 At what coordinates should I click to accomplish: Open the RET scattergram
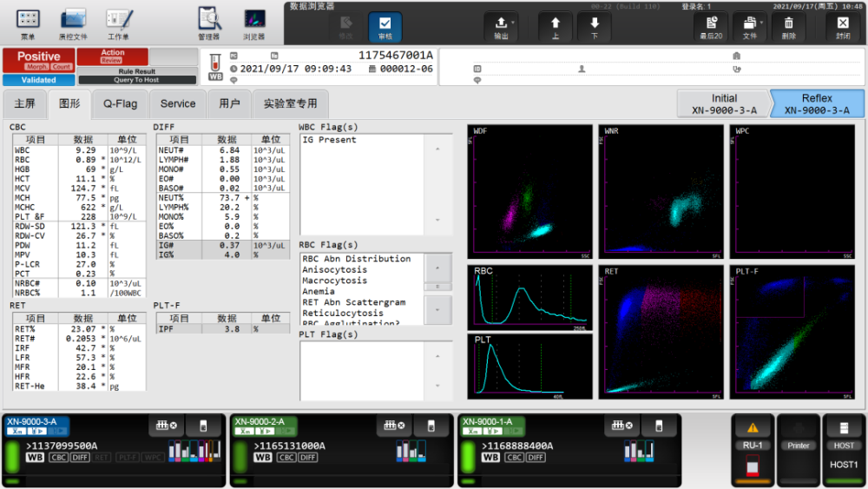(x=661, y=332)
